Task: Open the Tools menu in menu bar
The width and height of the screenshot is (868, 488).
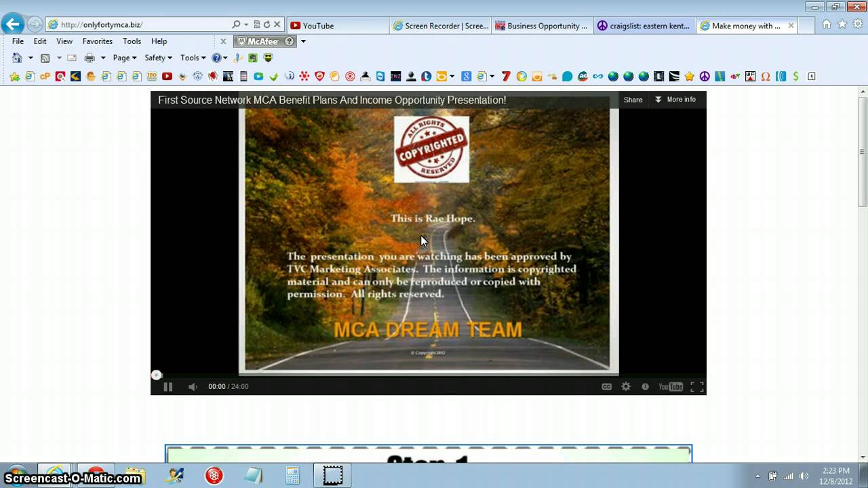Action: [x=132, y=41]
